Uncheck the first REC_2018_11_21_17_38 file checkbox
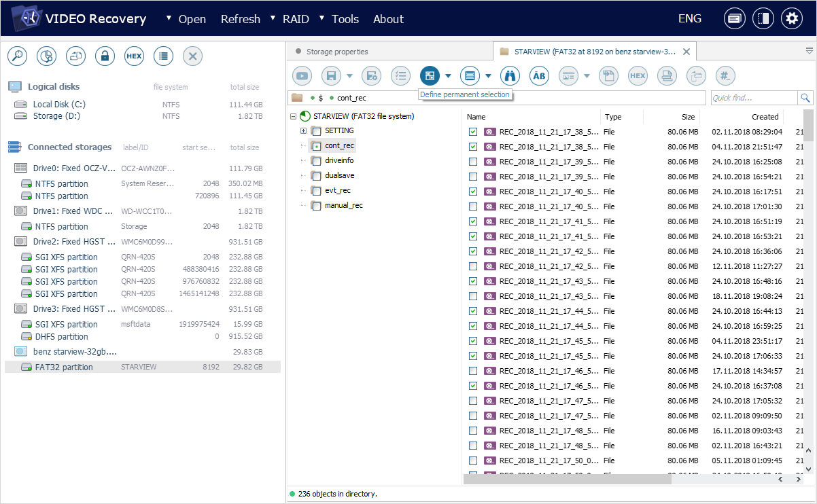Image resolution: width=817 pixels, height=504 pixels. 473,132
